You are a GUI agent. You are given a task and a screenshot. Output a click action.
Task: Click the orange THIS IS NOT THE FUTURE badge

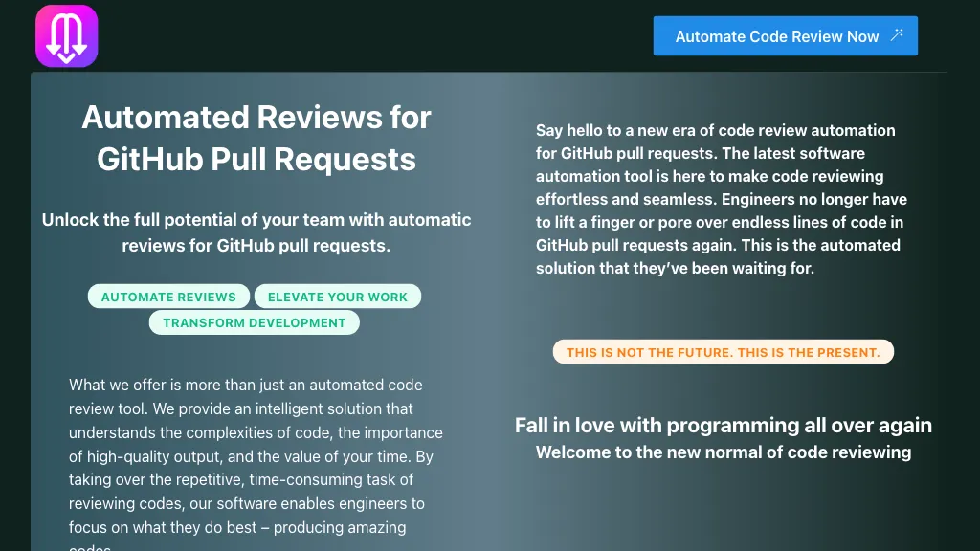(x=724, y=352)
